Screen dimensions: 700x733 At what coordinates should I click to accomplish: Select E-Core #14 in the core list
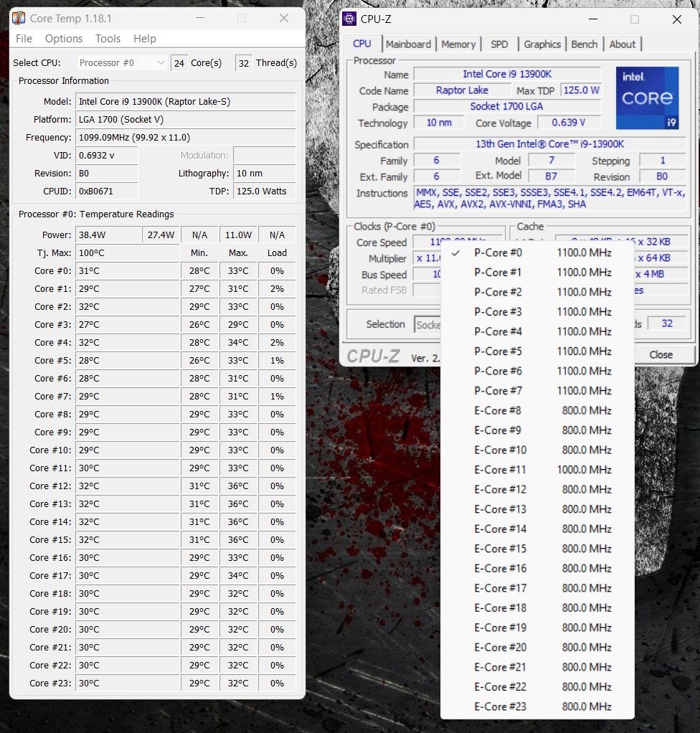[x=537, y=529]
